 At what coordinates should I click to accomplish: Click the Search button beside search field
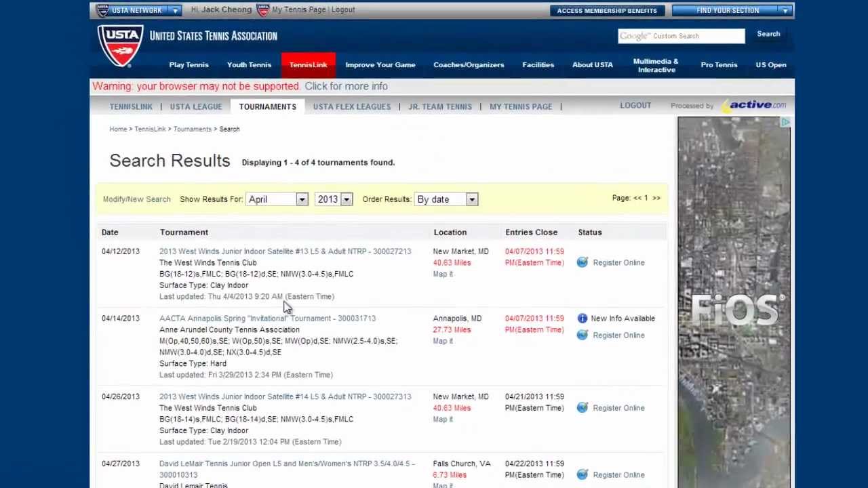(768, 34)
